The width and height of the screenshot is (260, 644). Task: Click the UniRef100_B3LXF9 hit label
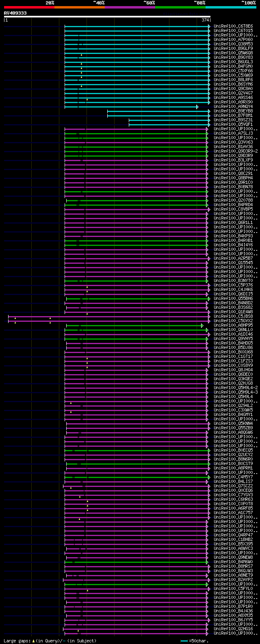pos(233,160)
